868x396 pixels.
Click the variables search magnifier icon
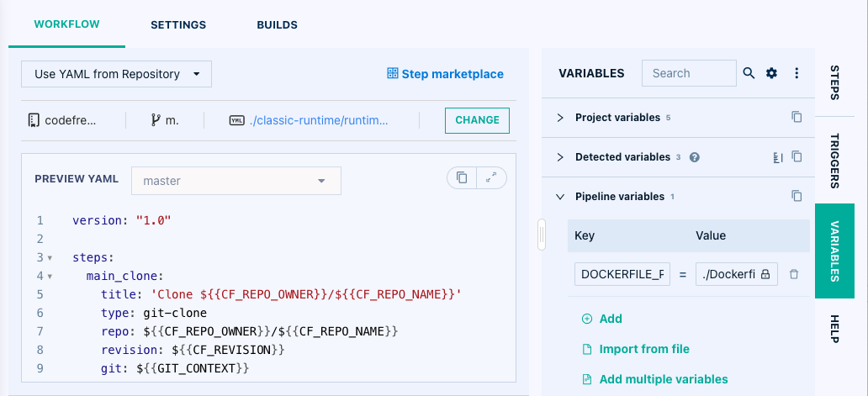pyautogui.click(x=749, y=73)
